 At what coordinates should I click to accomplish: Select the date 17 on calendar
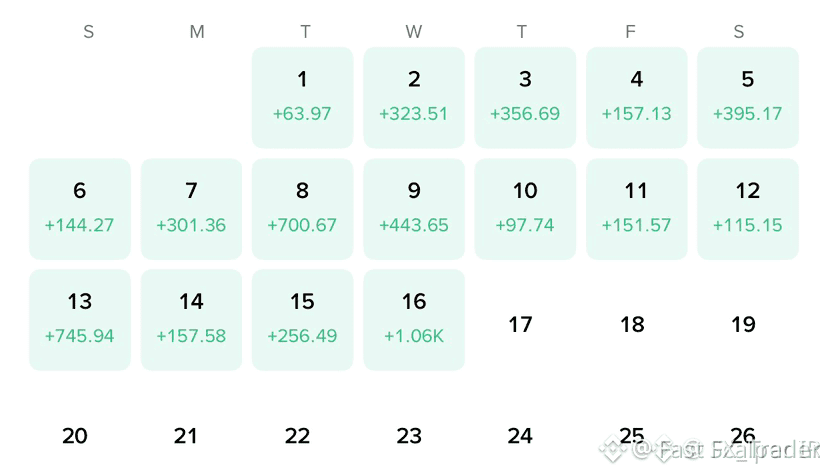521,324
